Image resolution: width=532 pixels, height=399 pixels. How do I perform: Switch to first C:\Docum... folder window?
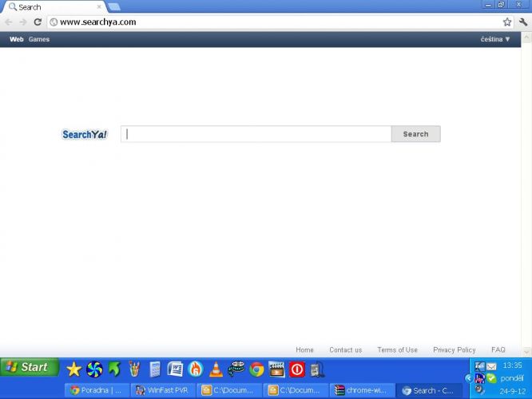coord(230,390)
